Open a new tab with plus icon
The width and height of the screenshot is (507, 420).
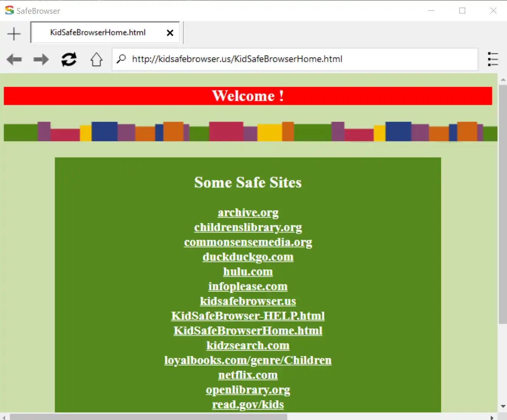tap(14, 34)
